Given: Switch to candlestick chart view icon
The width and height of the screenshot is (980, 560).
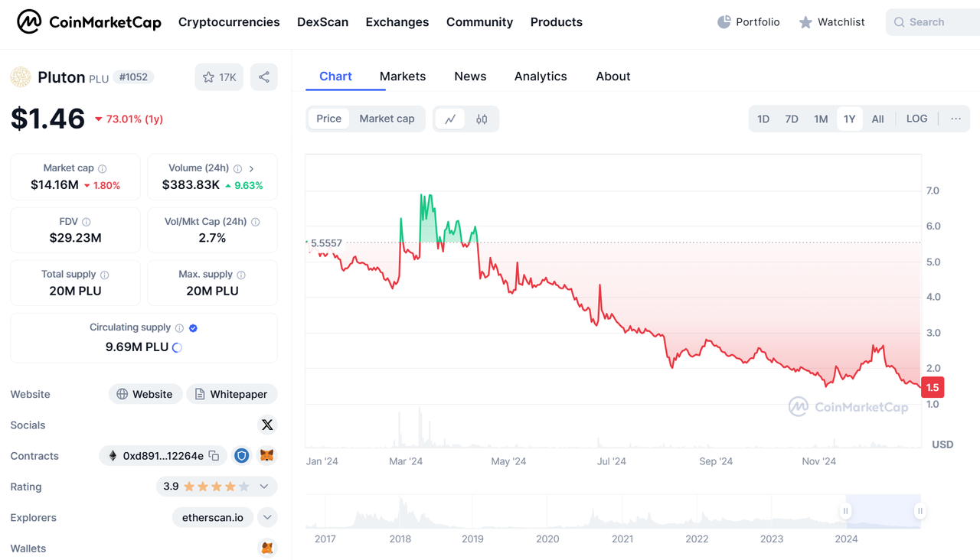Looking at the screenshot, I should pos(482,119).
